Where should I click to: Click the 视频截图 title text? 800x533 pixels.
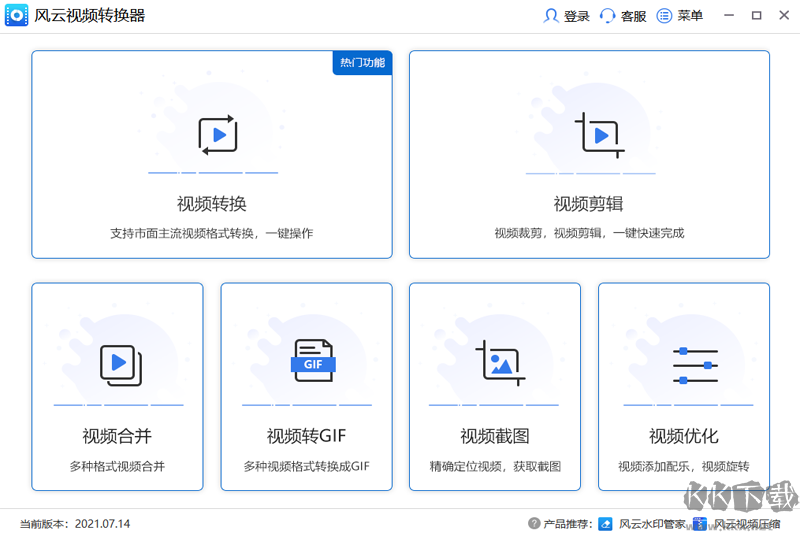(495, 436)
